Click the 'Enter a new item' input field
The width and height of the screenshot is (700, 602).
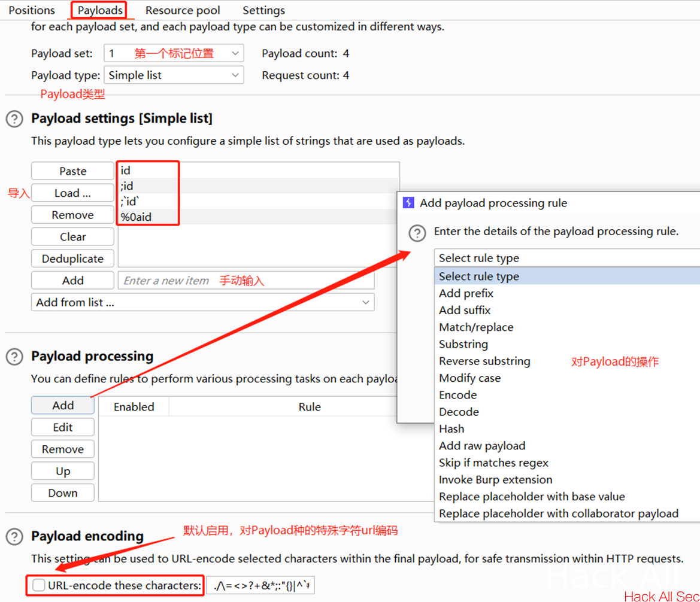click(x=246, y=280)
